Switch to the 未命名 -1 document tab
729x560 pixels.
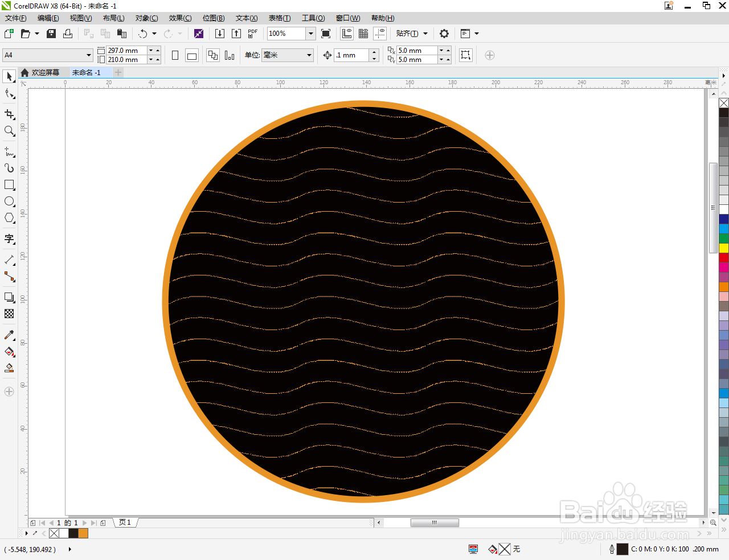91,72
